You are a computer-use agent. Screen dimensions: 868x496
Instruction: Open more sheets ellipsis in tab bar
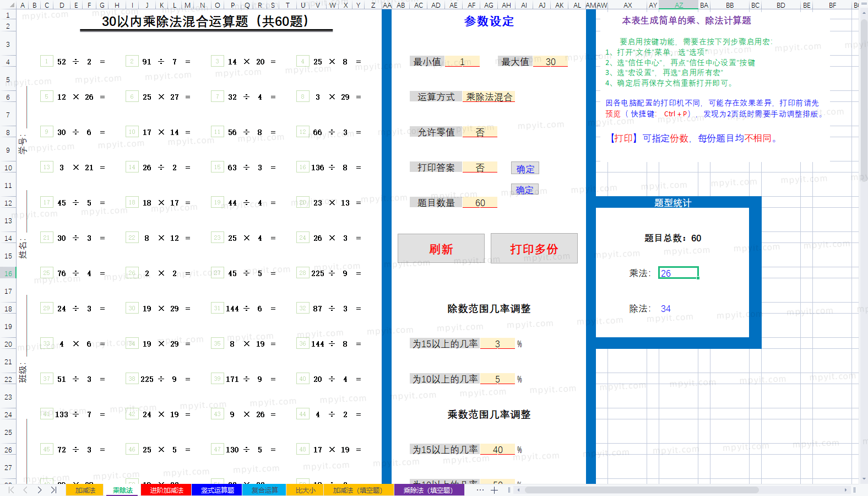coord(480,490)
